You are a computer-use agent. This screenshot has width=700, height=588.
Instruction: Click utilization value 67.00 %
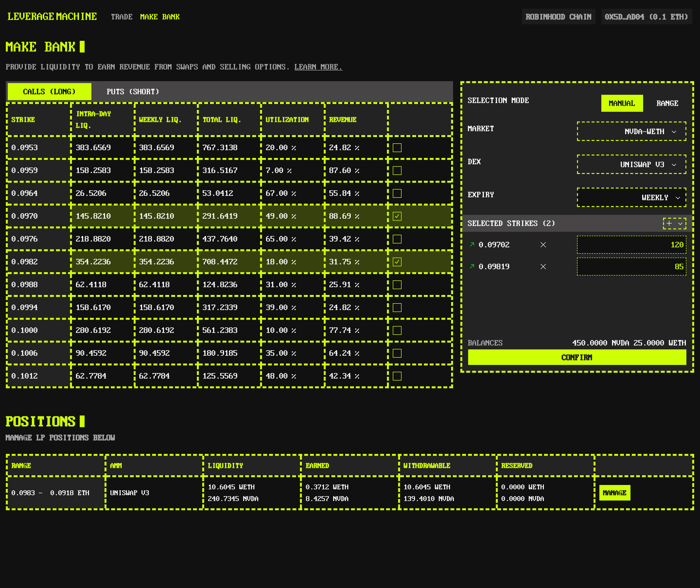(281, 193)
